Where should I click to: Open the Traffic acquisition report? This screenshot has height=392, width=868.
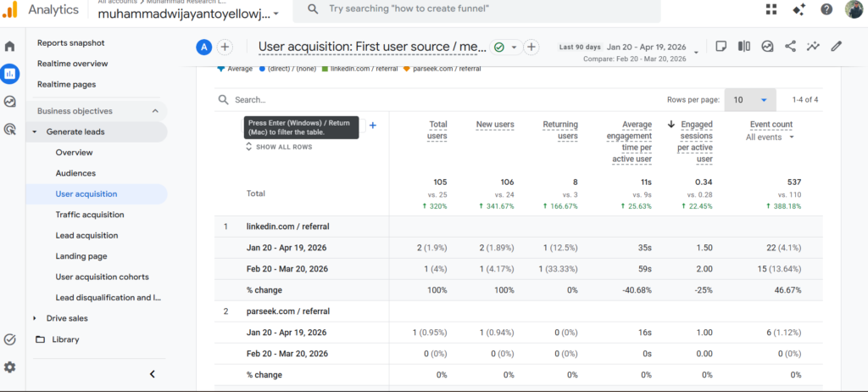[x=90, y=215]
